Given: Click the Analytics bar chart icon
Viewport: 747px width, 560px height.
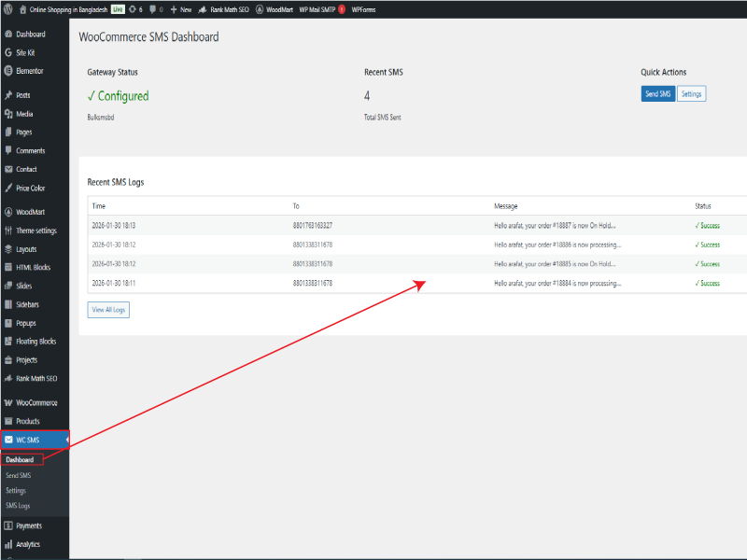Looking at the screenshot, I should (x=8, y=544).
